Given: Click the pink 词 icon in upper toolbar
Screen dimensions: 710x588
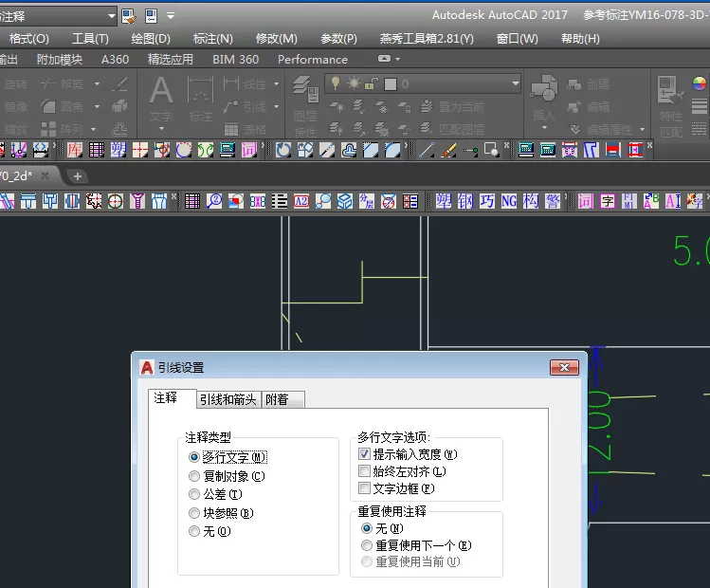Looking at the screenshot, I should 249,150.
